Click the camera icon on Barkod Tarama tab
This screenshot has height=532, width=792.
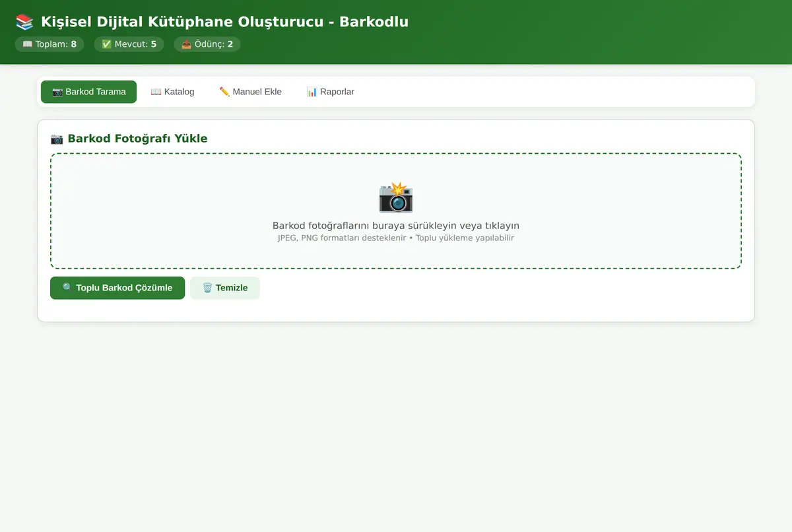pos(57,92)
